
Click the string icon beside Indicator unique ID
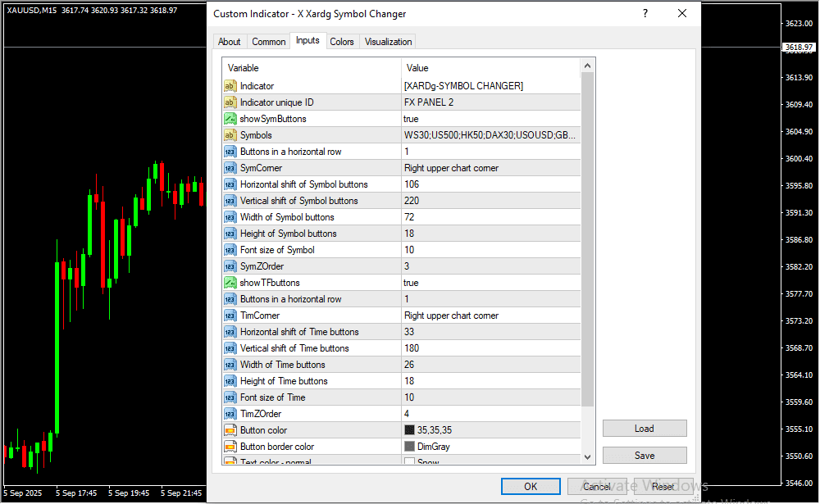point(230,102)
